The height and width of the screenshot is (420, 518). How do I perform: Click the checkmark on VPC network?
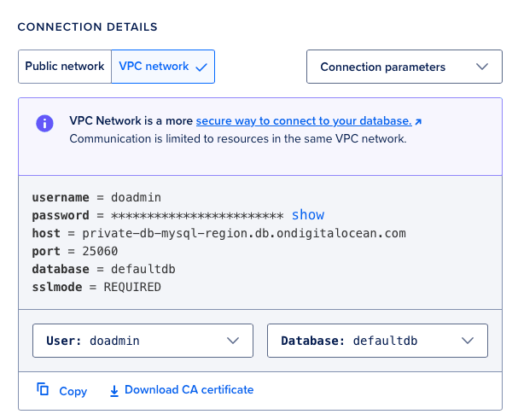pos(201,67)
